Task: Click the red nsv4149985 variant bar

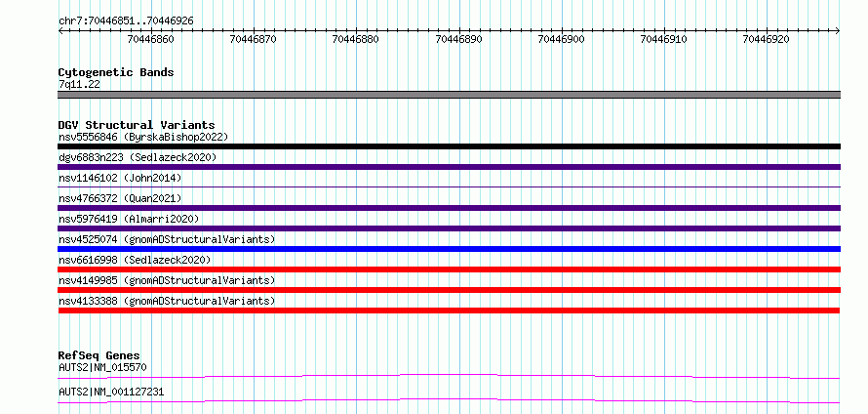Action: click(x=449, y=290)
